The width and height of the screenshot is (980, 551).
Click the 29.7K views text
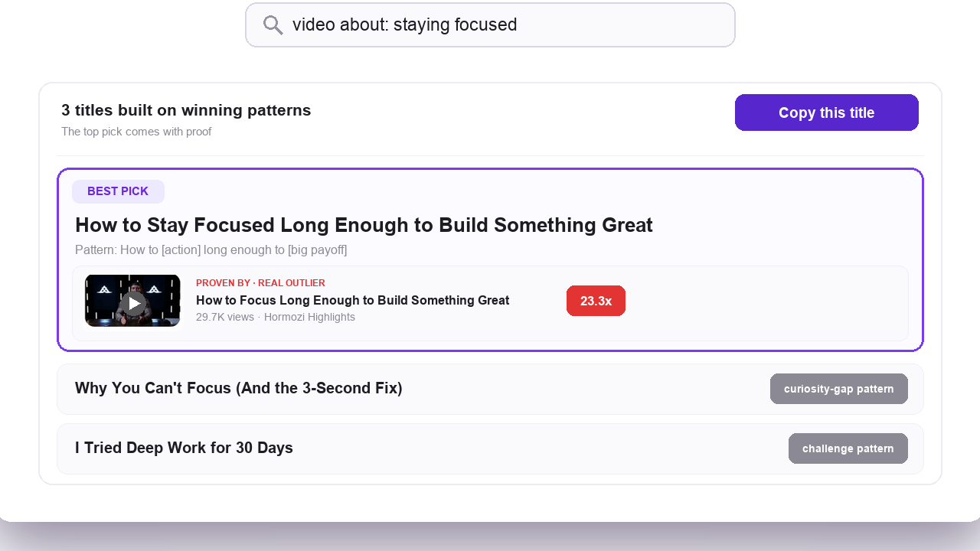(x=225, y=317)
